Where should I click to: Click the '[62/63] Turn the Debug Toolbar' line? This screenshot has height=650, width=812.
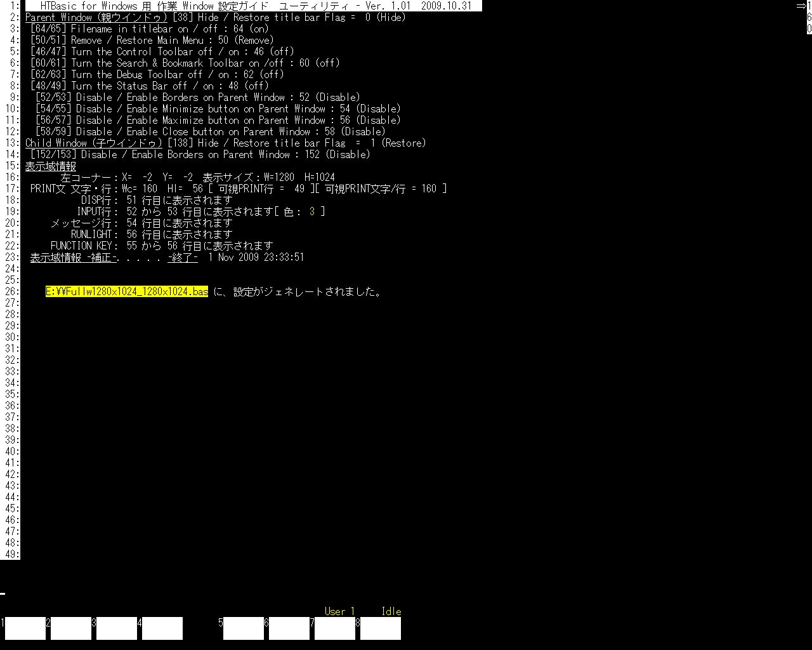157,74
